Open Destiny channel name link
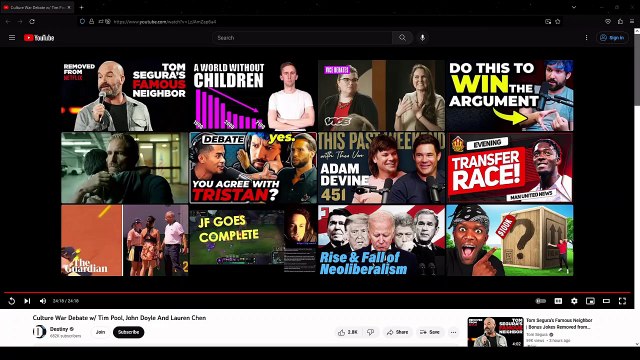This screenshot has width=640, height=360. [59, 329]
